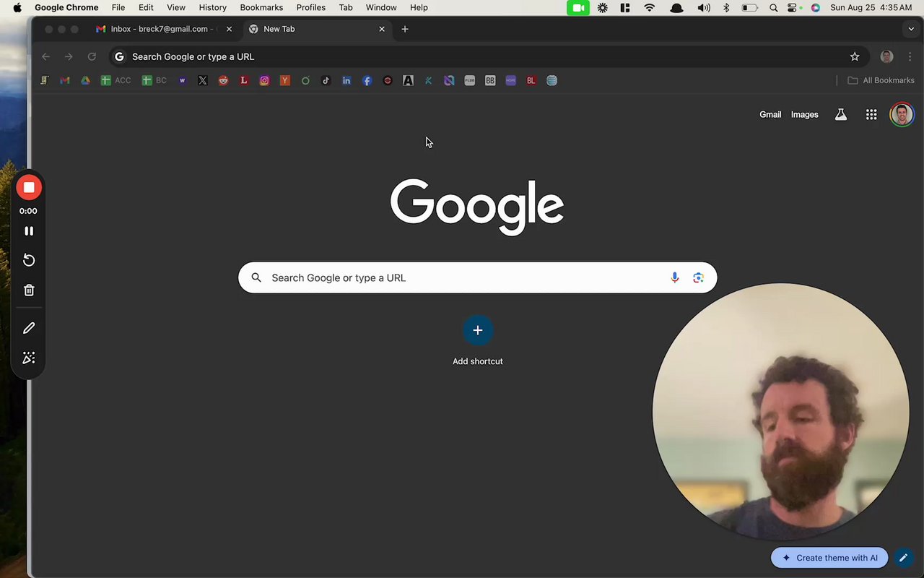Restart the recording
Viewport: 924px width, 578px height.
coord(29,260)
